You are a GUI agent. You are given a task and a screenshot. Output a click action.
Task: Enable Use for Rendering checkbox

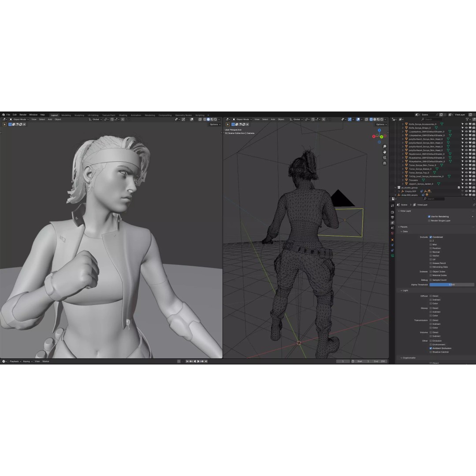[429, 216]
